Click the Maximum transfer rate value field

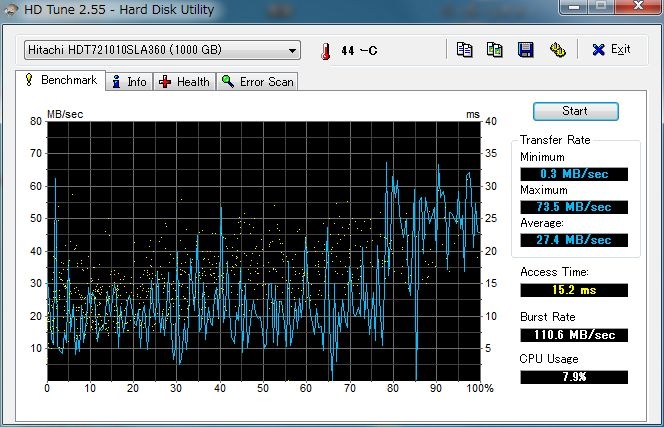pos(574,207)
